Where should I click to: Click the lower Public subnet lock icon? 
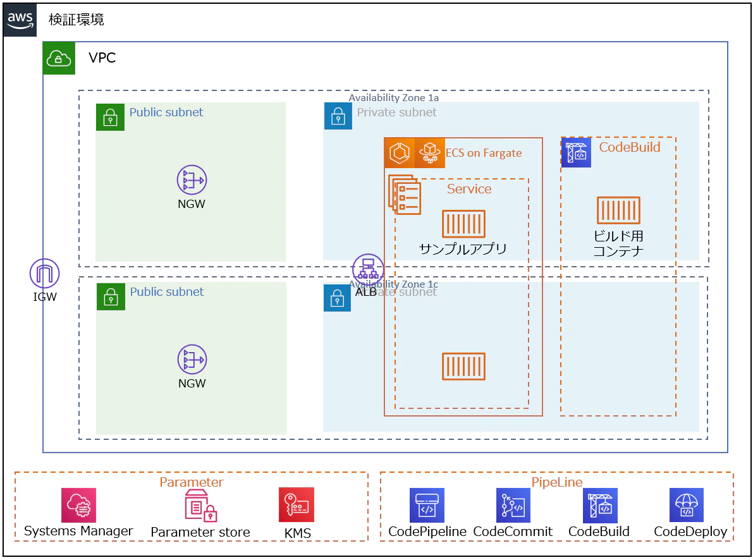(111, 296)
